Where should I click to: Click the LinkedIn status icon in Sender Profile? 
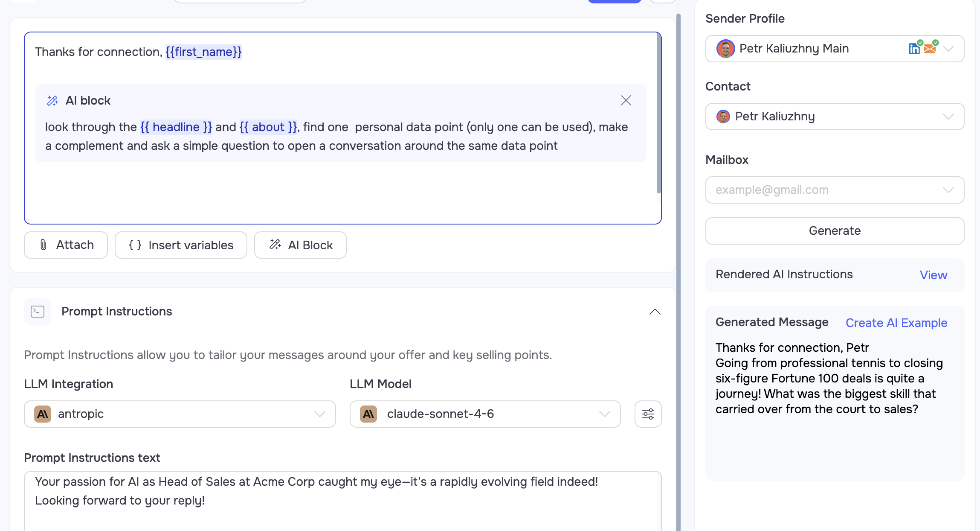pos(915,48)
